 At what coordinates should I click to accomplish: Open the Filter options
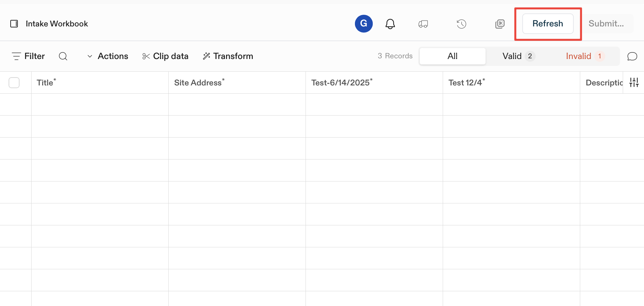coord(28,56)
